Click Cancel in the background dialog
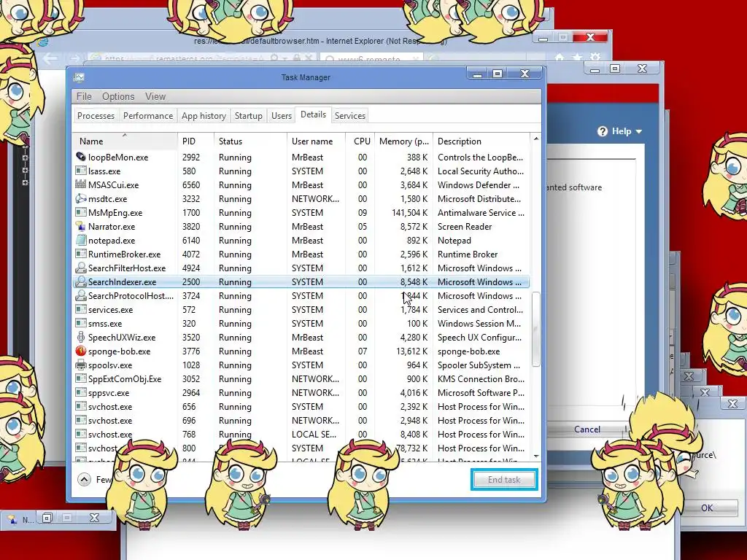Image resolution: width=747 pixels, height=560 pixels. [x=587, y=429]
